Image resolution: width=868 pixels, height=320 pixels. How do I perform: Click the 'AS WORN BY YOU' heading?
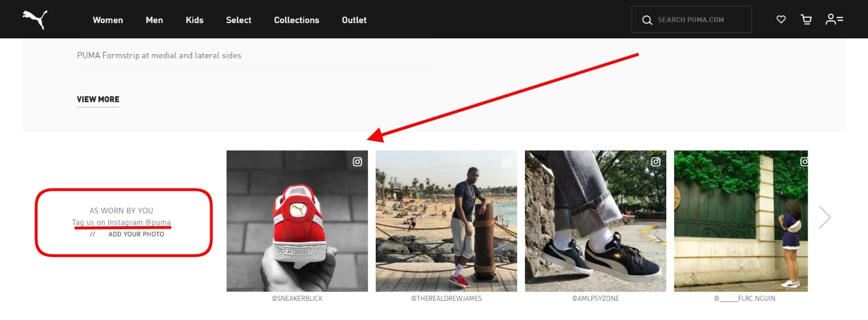(x=121, y=211)
